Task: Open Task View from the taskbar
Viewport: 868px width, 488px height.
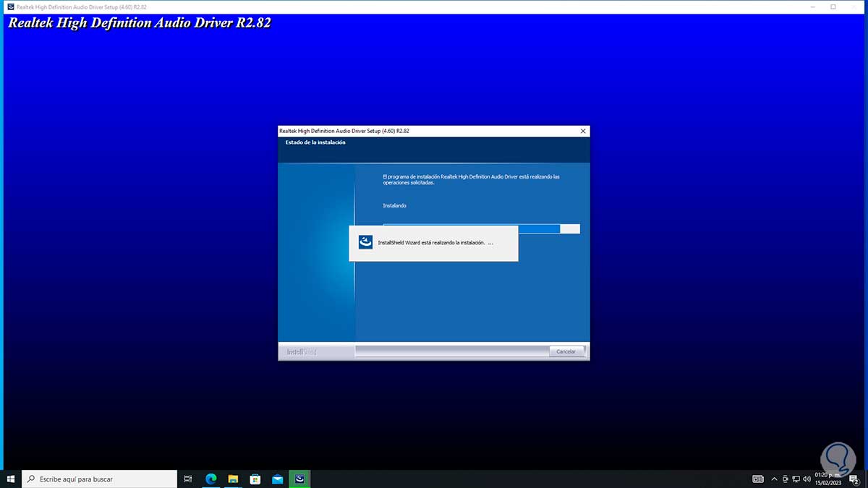Action: (x=188, y=479)
